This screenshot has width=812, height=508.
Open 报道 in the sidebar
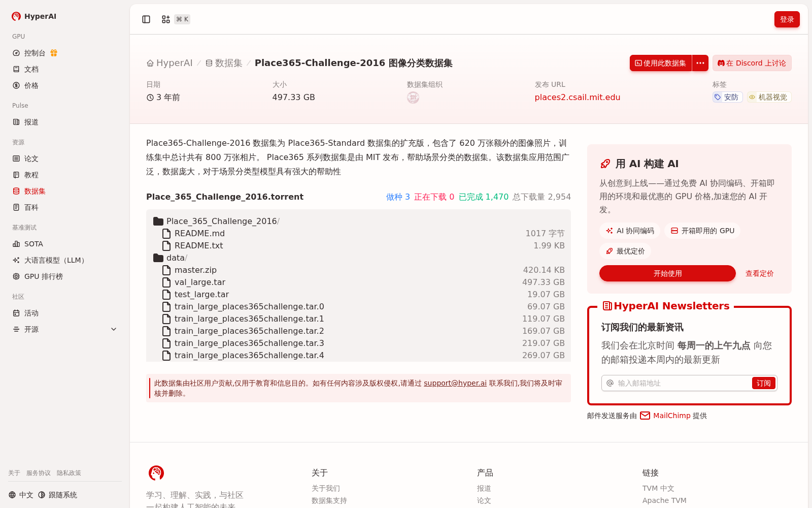(x=31, y=122)
